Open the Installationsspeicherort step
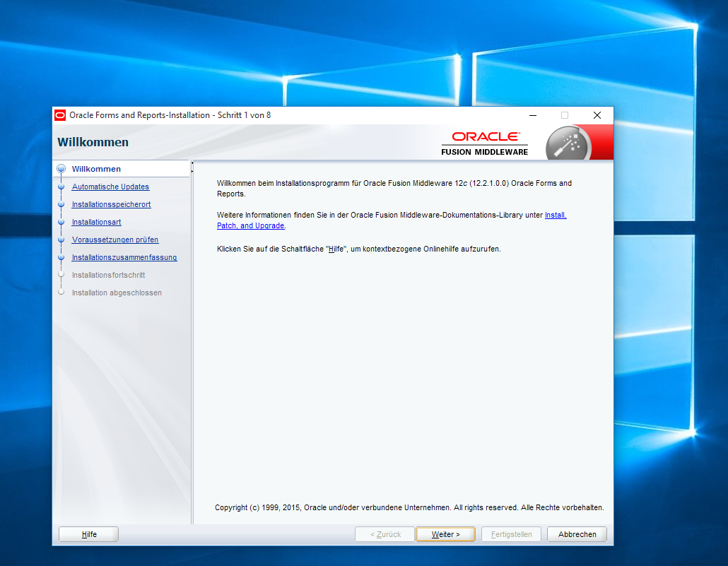The height and width of the screenshot is (566, 728). point(112,204)
